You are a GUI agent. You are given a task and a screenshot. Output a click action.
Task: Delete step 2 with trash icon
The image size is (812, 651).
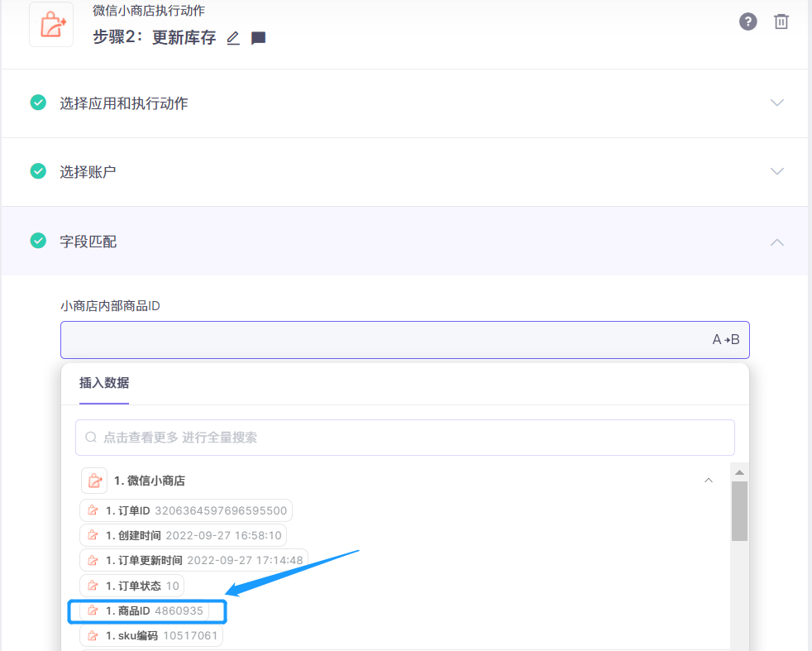coord(781,22)
